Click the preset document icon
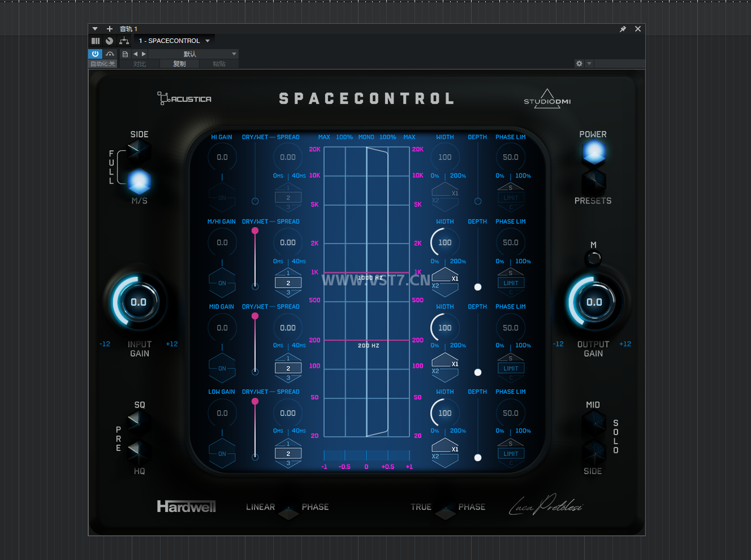This screenshot has width=751, height=560. 125,54
